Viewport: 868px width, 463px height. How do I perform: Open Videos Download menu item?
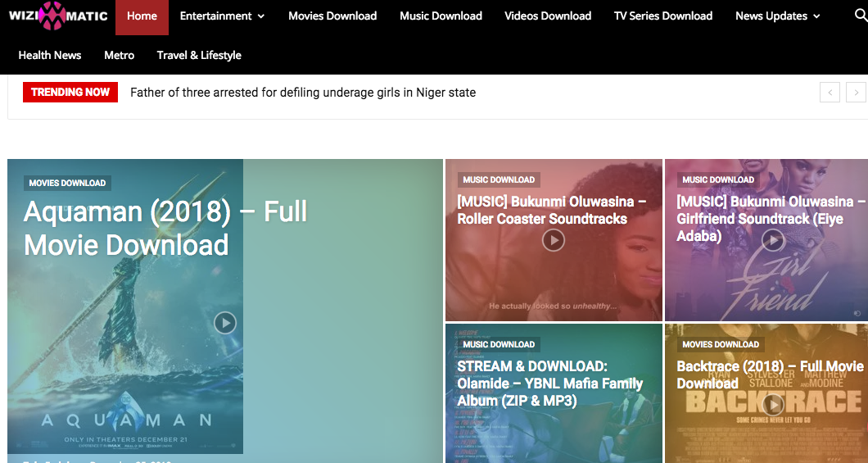pos(548,16)
